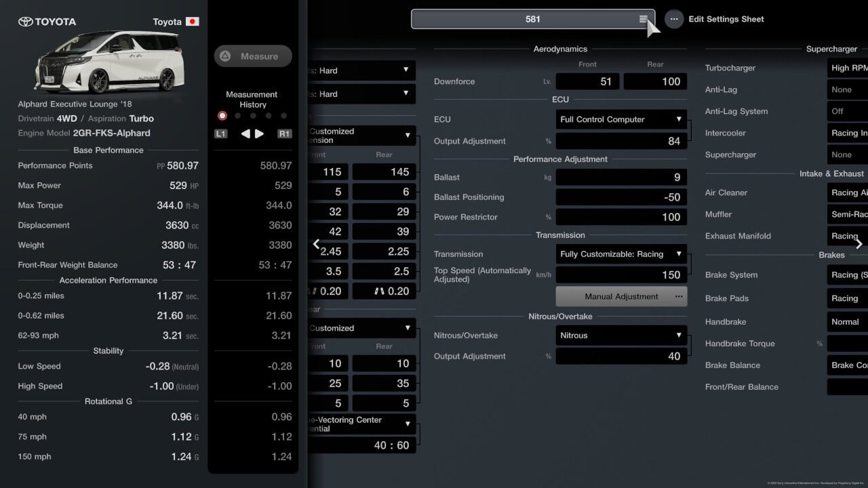Open the Torque-Vectoring Center Differential dropdown
Image resolution: width=868 pixels, height=488 pixels.
(x=362, y=424)
